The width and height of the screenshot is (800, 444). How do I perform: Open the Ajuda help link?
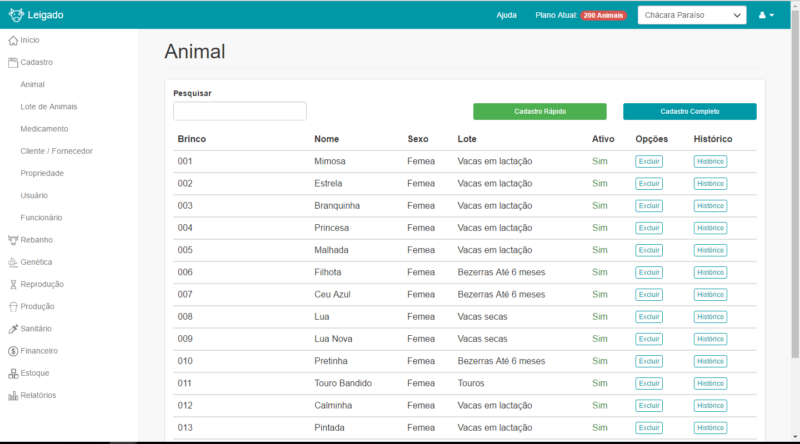click(x=506, y=15)
